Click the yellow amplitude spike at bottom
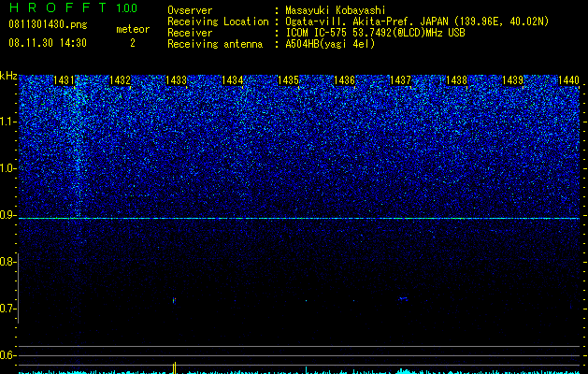Viewport: 588px width, 374px height. 175,368
